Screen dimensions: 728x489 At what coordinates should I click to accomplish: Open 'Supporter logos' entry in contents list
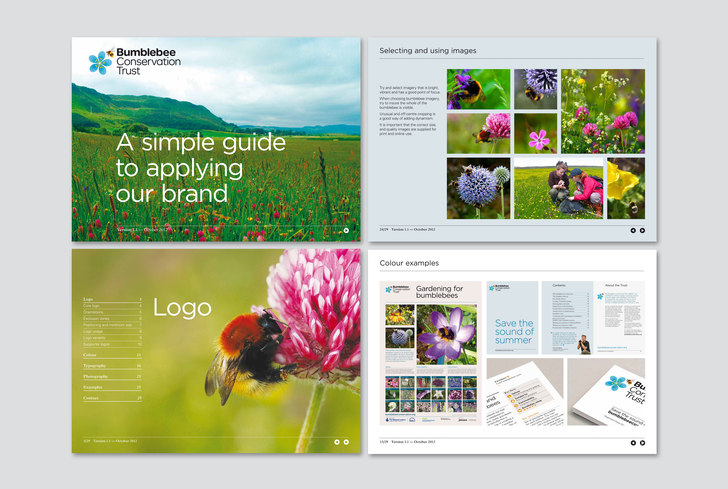112,344
